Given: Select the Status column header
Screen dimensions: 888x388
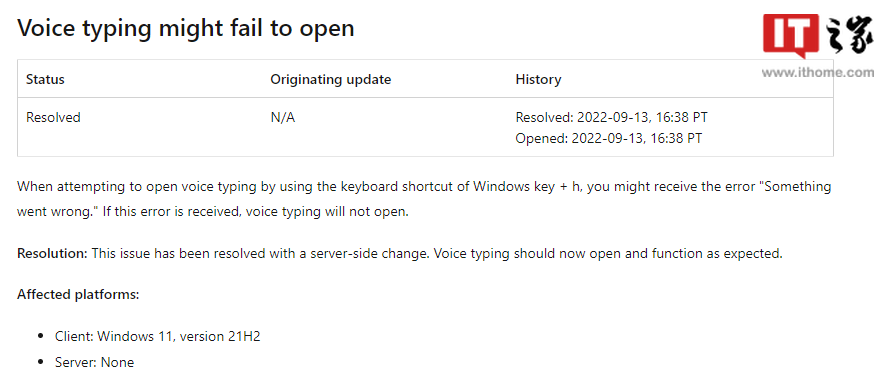Looking at the screenshot, I should pyautogui.click(x=45, y=79).
